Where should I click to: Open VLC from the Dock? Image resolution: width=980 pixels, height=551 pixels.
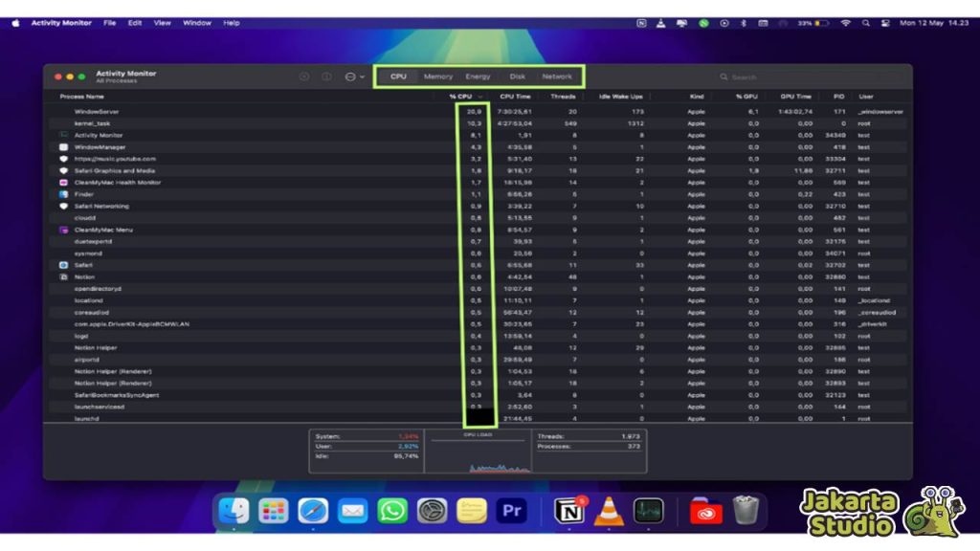point(609,511)
